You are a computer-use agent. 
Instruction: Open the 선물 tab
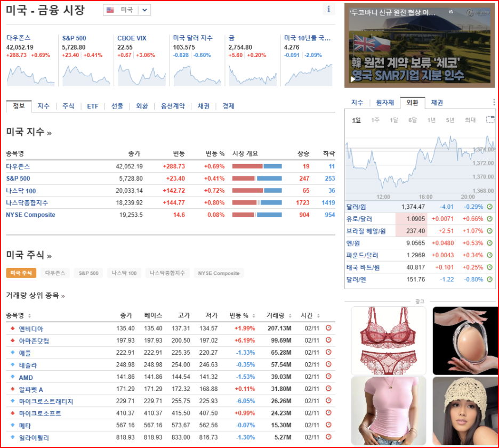(117, 106)
